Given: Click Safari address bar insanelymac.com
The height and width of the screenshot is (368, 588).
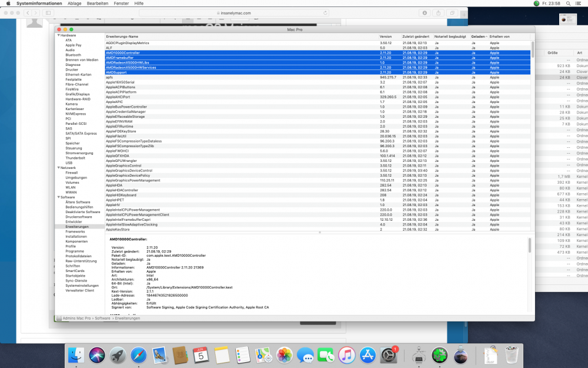Looking at the screenshot, I should [x=234, y=13].
